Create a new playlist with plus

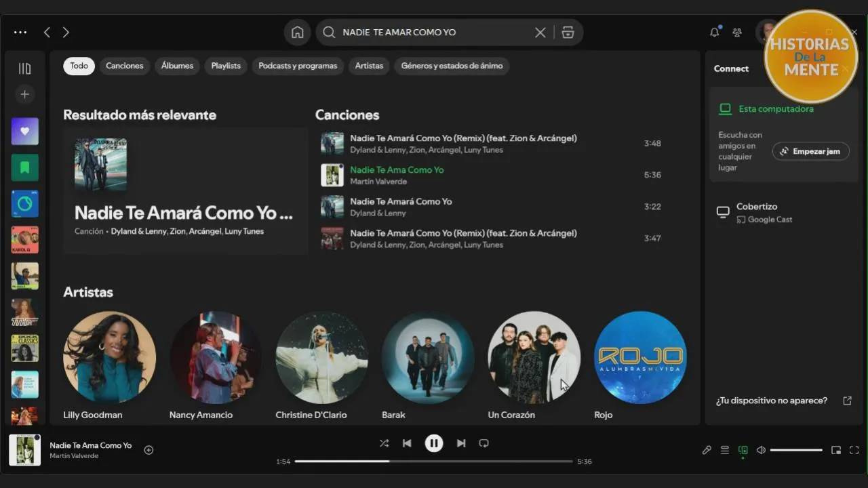point(24,94)
